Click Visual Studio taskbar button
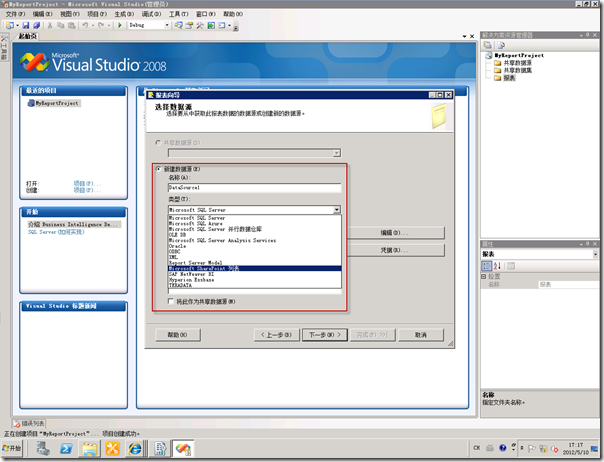The height and width of the screenshot is (462, 604). click(183, 449)
